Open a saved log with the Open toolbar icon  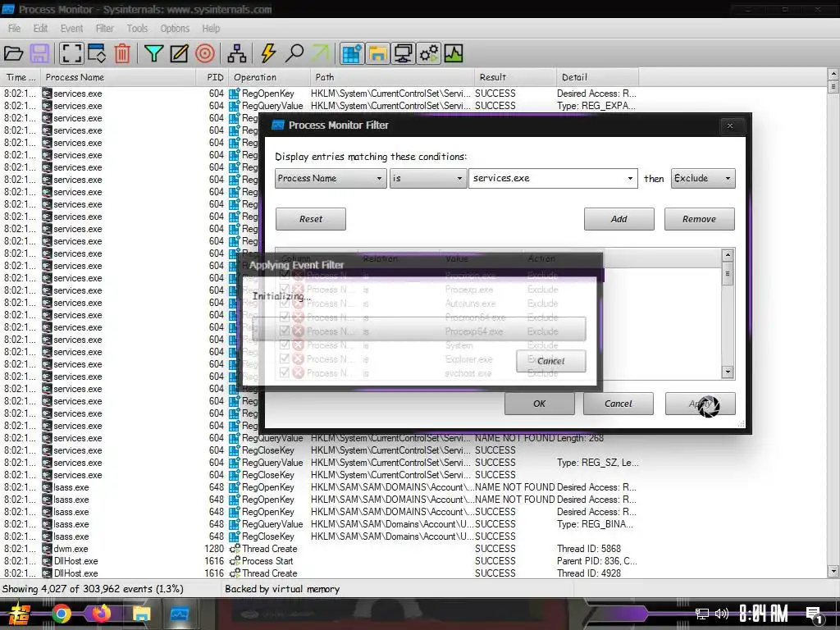coord(13,53)
